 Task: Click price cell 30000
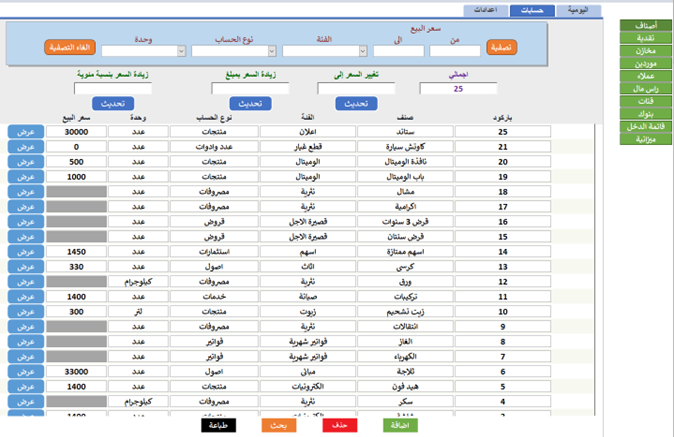point(77,132)
